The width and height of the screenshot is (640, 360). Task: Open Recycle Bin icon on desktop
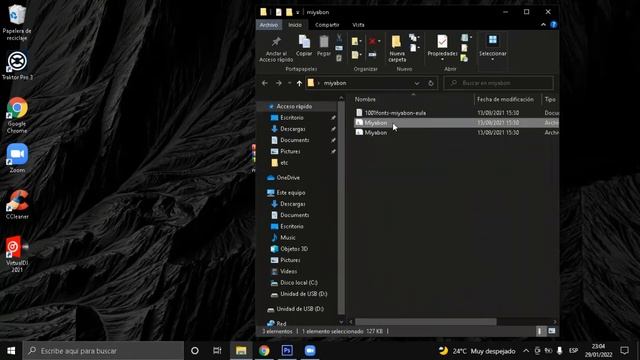tap(17, 22)
